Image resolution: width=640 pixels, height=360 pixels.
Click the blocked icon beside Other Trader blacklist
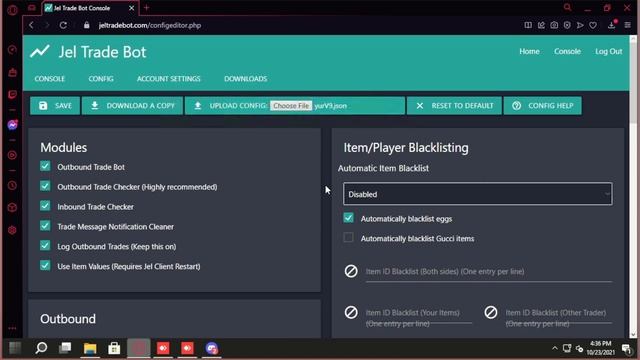click(x=491, y=313)
